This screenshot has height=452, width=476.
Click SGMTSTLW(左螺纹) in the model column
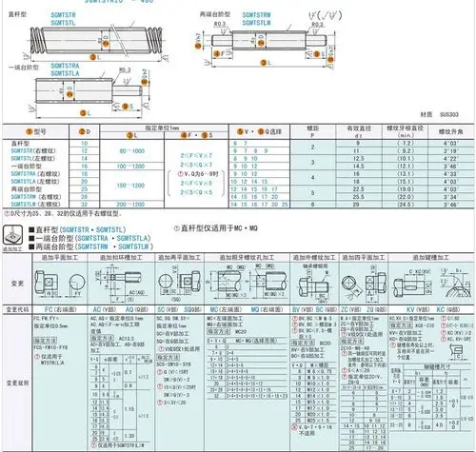[x=35, y=205]
